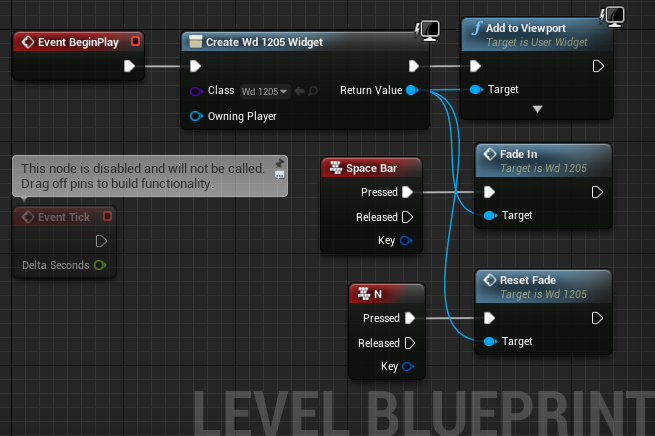The image size is (655, 436).
Task: Click the N node's Released execution pin
Action: (410, 343)
